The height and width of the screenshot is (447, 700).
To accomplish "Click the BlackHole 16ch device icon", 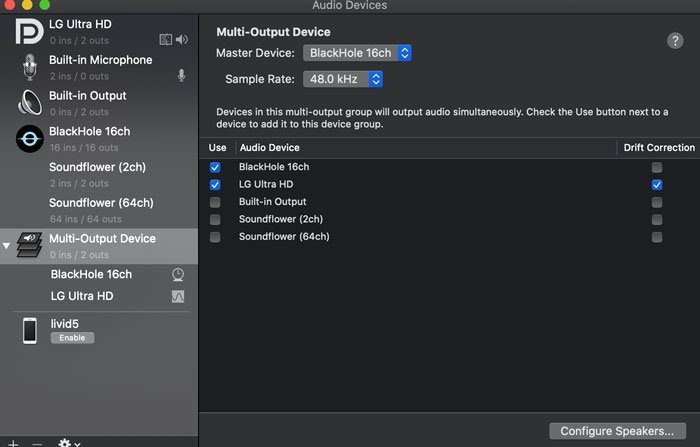I will click(x=30, y=139).
